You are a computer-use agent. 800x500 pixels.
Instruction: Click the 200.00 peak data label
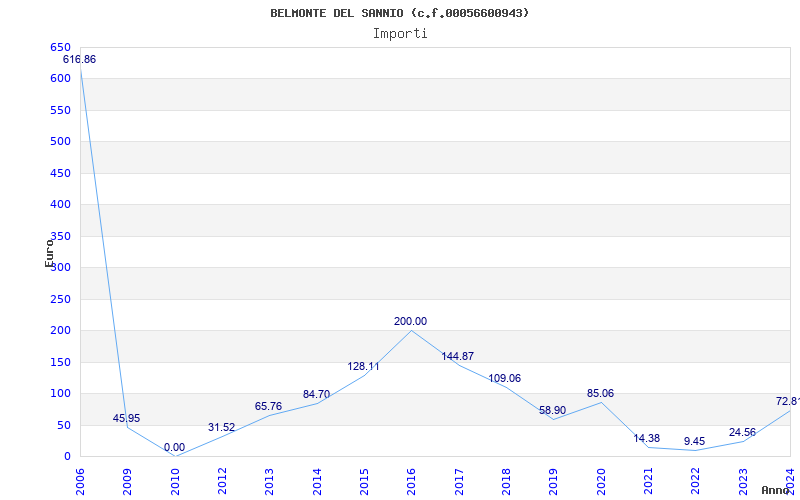(410, 321)
